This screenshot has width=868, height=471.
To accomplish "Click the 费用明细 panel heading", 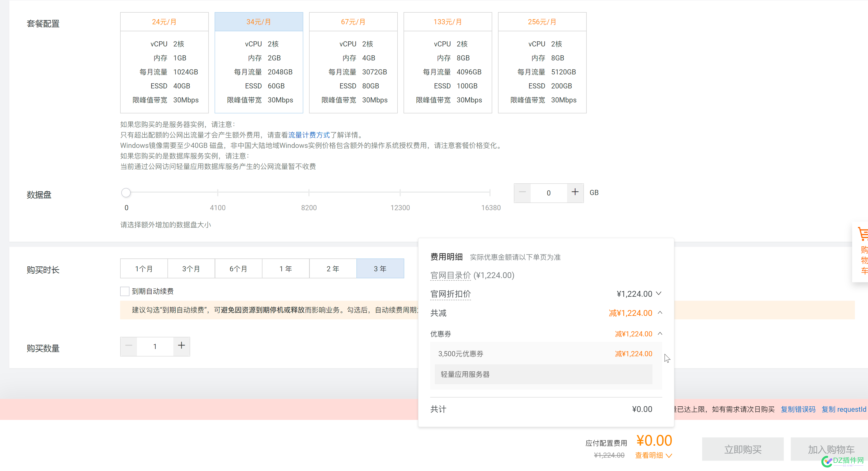I will pyautogui.click(x=446, y=257).
